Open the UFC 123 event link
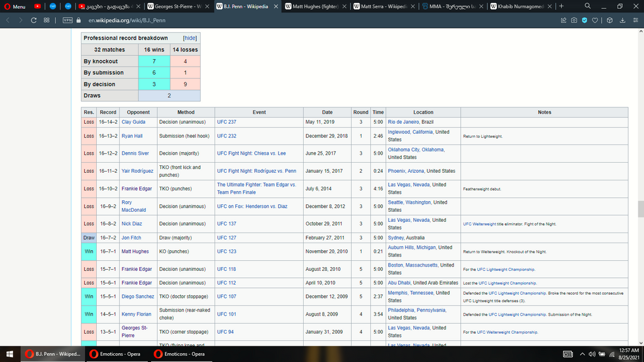Screen dimensions: 644x362 [x=226, y=251]
